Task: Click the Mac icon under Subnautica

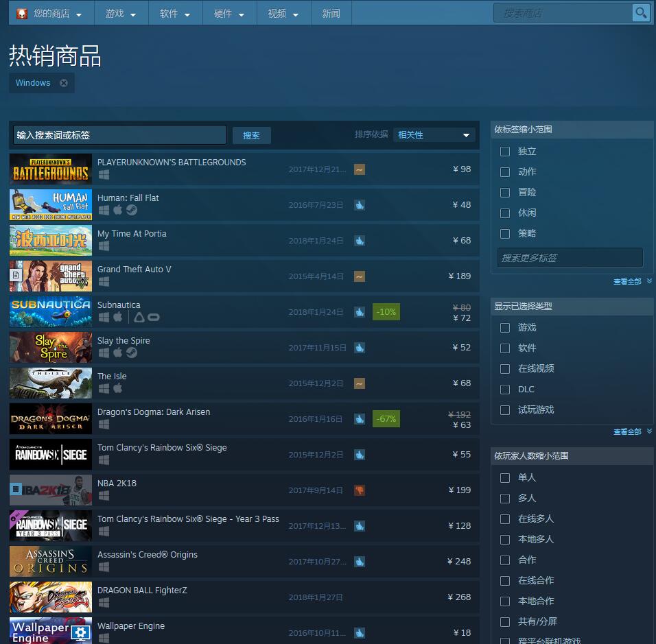Action: pos(118,317)
